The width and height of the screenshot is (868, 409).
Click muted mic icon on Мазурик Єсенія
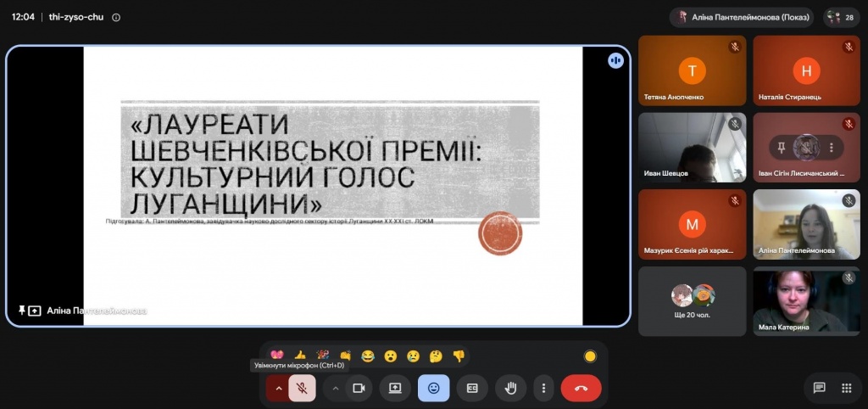coord(735,200)
